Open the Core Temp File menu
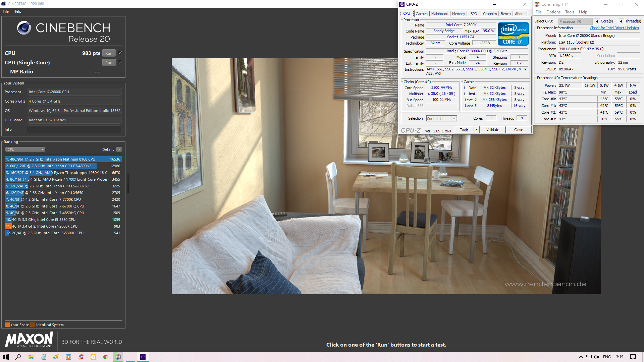The image size is (644, 362). point(539,12)
